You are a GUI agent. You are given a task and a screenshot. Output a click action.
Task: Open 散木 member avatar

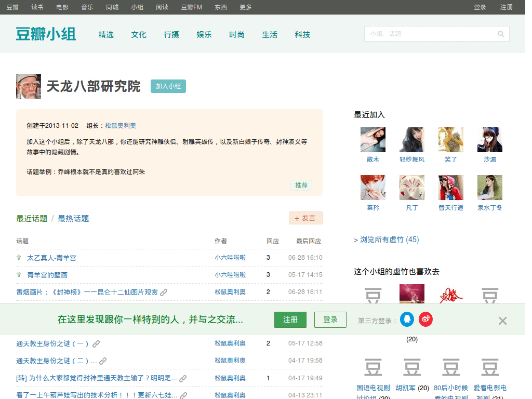(373, 140)
